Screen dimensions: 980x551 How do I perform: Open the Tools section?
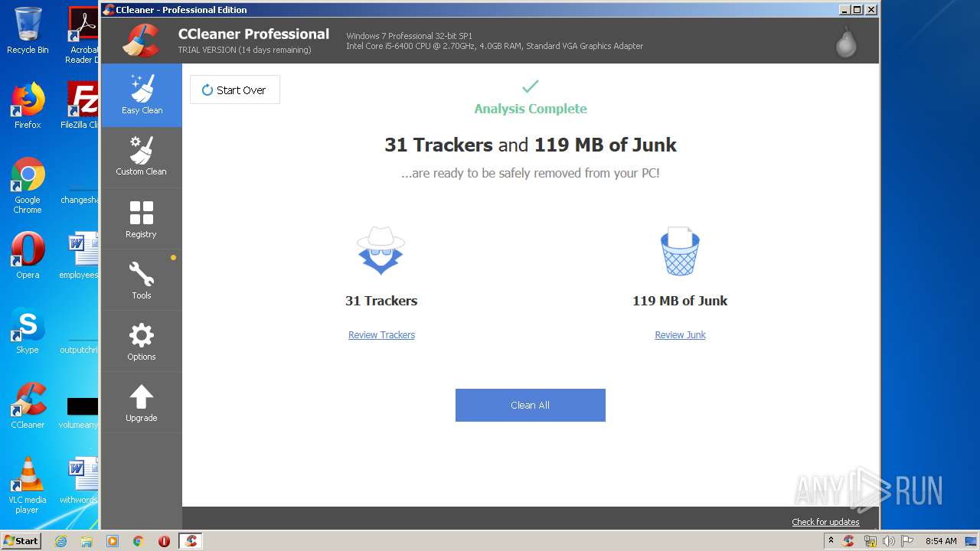pos(142,280)
